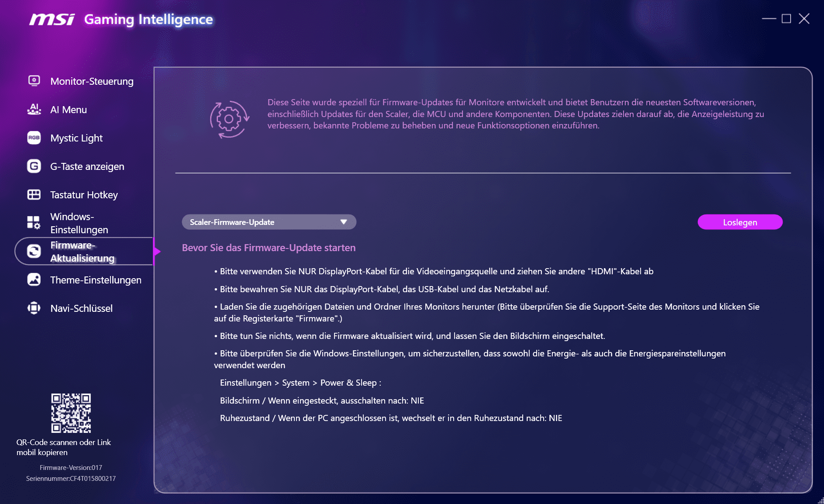Click the line about Energiespareinstellungen
Viewport: 824px width, 504px height.
(470, 359)
